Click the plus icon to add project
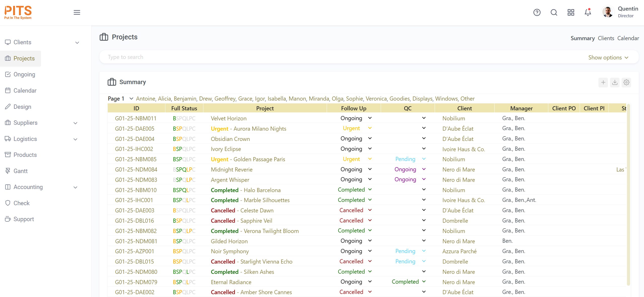Screen dimensions: 644x297 point(603,82)
